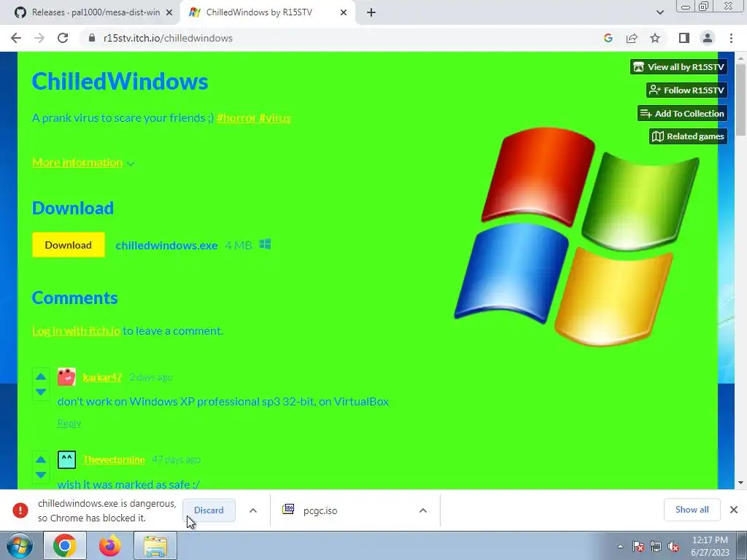Close the mesa-dist-win Releases tab
747x560 pixels.
[x=169, y=12]
